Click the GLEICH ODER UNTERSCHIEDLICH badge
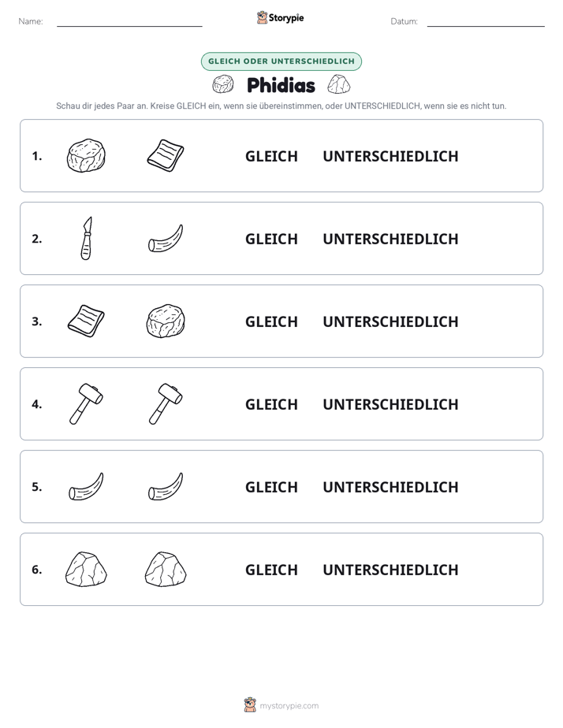563x728 pixels. [281, 61]
